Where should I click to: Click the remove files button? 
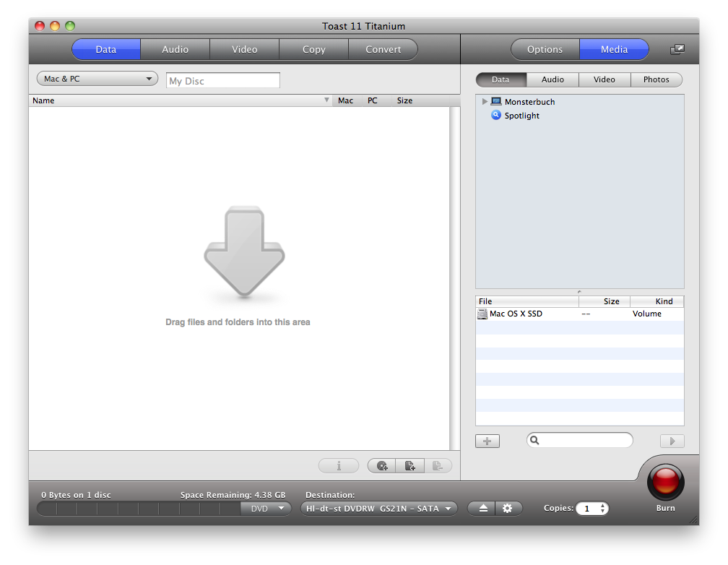(x=438, y=465)
